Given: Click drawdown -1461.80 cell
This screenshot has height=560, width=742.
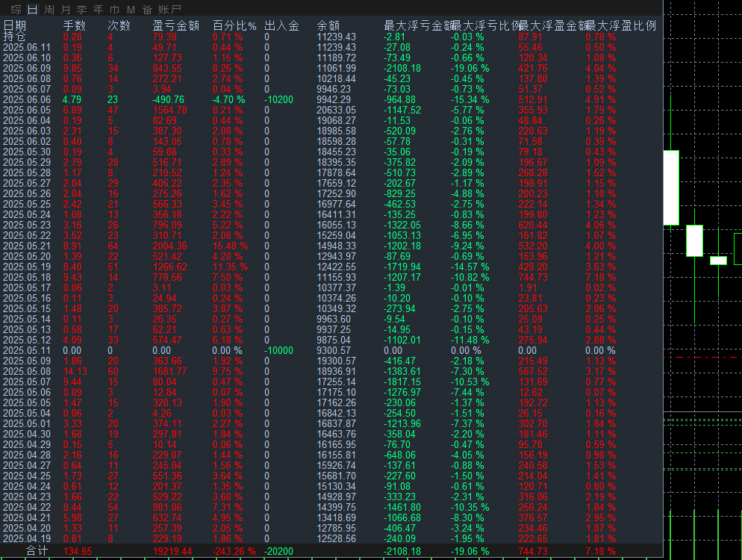Looking at the screenshot, I should tap(402, 507).
